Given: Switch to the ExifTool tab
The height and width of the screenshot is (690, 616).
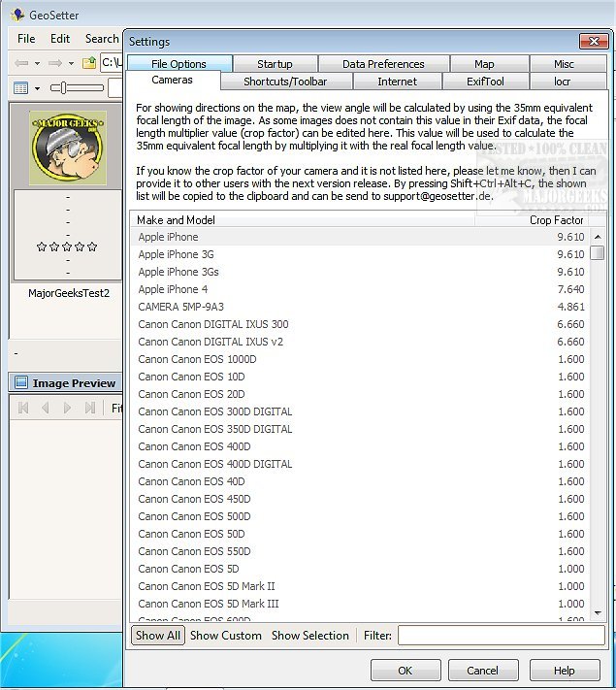Looking at the screenshot, I should [x=486, y=82].
